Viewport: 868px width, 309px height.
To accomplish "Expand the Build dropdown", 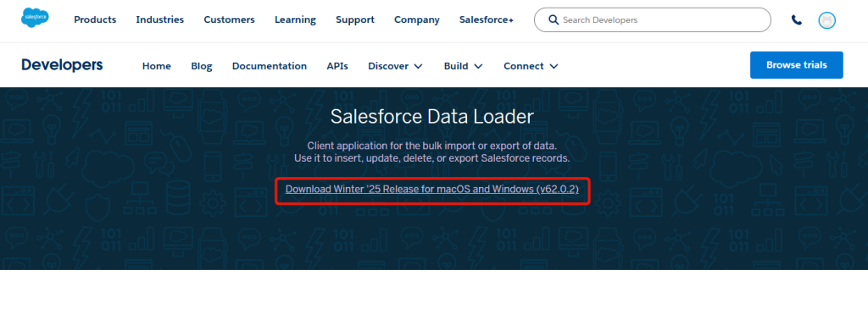I will [x=464, y=66].
